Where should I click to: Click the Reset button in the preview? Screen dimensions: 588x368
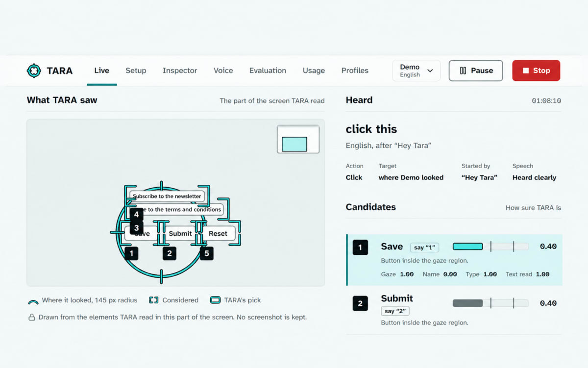coord(218,233)
